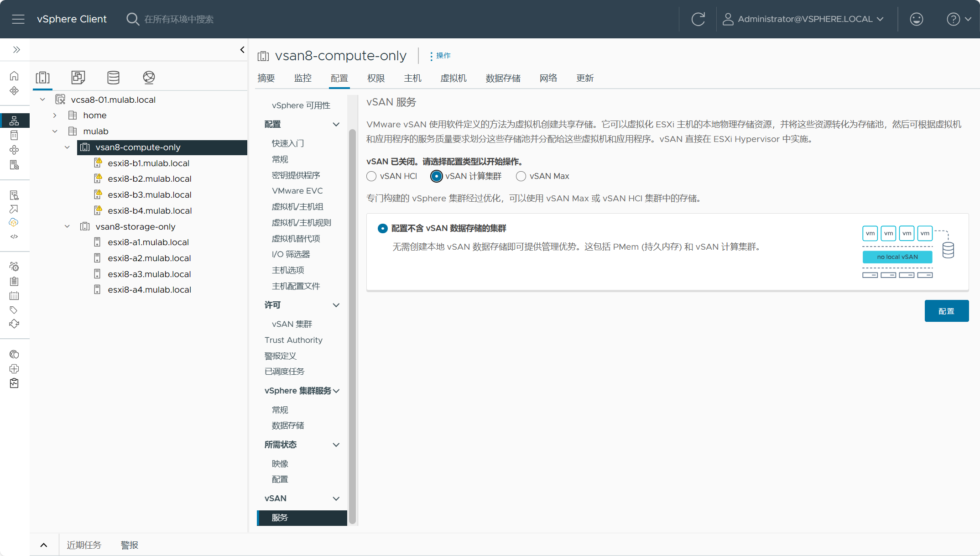Open the help question mark menu

[x=959, y=19]
